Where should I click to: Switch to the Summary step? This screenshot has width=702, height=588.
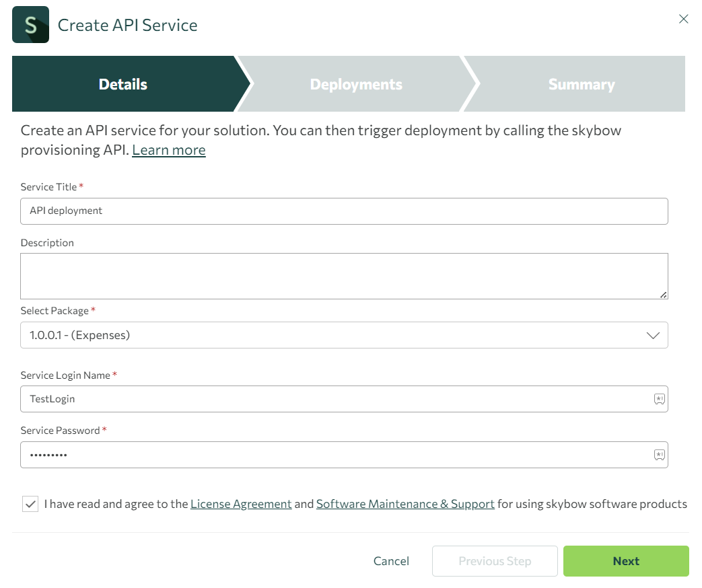582,84
